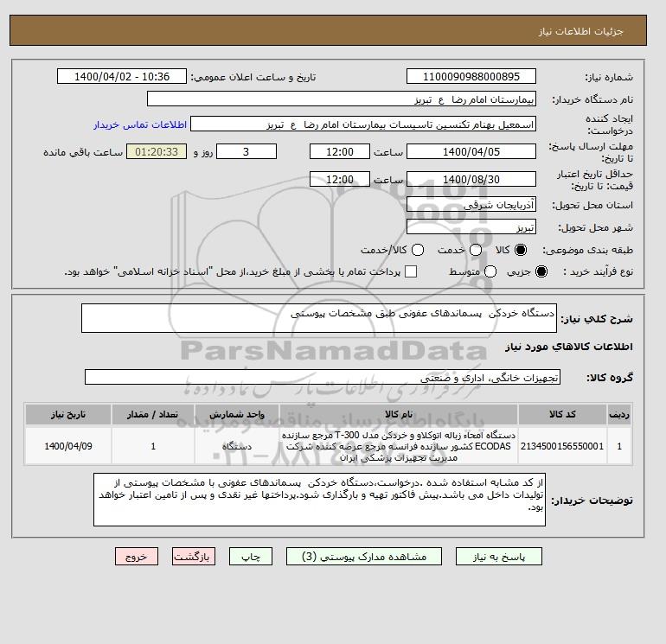Click the اطلاعات کالاهای مورد نیاز heading
This screenshot has width=666, height=644.
click(568, 347)
